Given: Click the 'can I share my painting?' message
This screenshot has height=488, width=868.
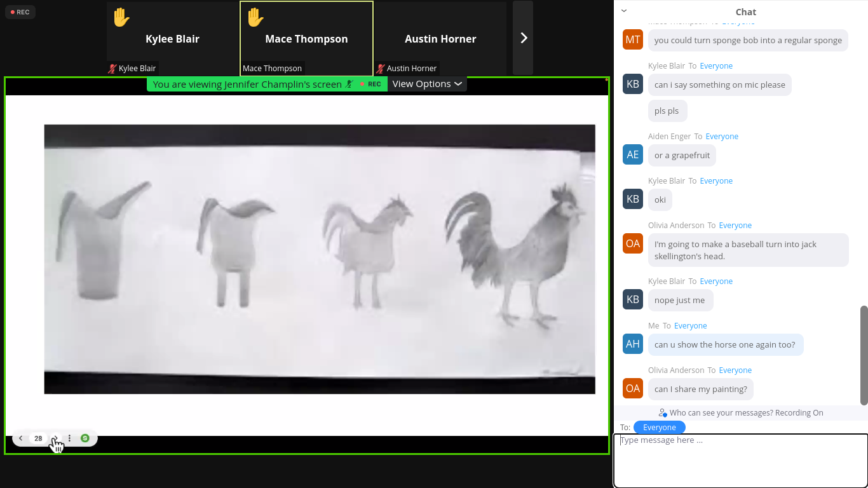Looking at the screenshot, I should pyautogui.click(x=702, y=389).
